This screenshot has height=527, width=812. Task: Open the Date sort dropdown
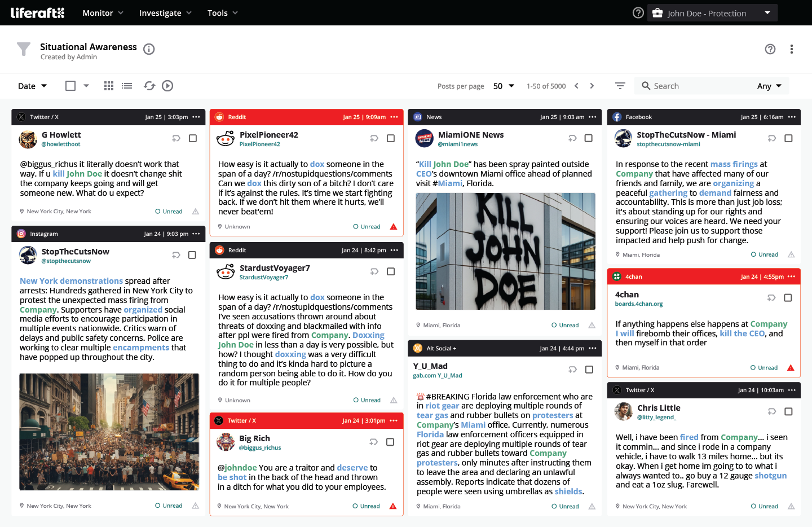[x=32, y=86]
